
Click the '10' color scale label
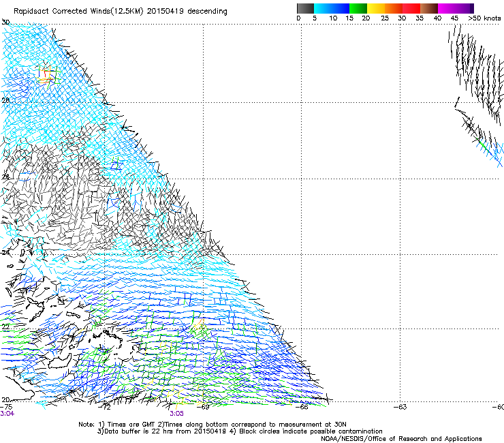click(333, 18)
